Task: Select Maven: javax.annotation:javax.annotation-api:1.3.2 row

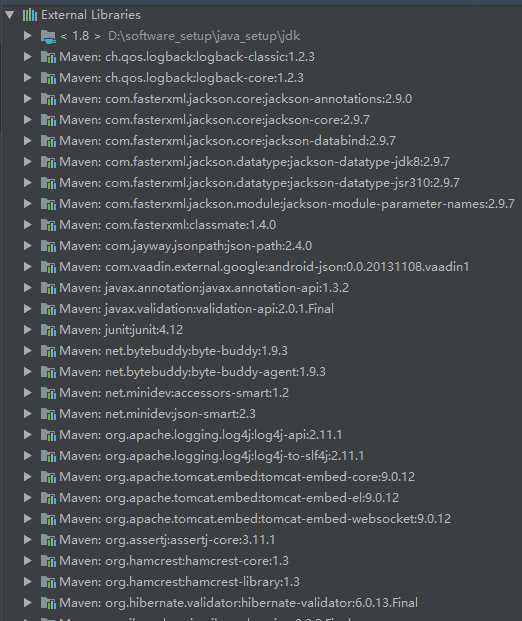Action: (x=204, y=288)
